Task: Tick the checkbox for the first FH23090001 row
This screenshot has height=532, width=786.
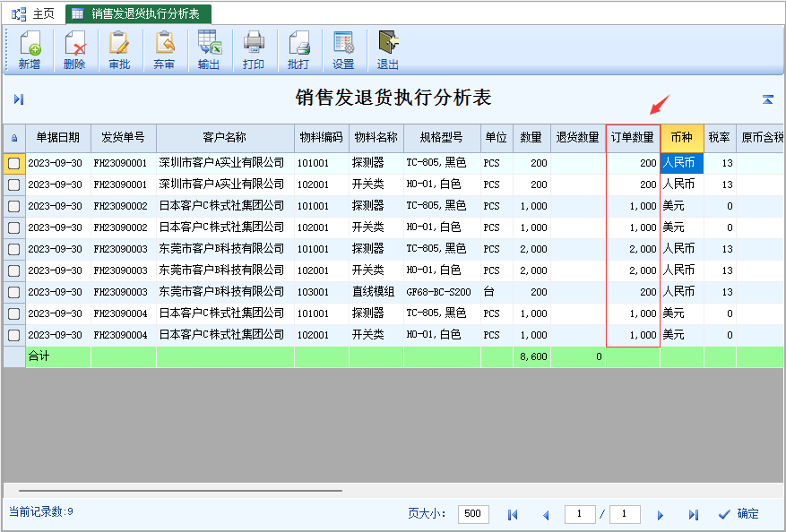Action: (x=14, y=163)
